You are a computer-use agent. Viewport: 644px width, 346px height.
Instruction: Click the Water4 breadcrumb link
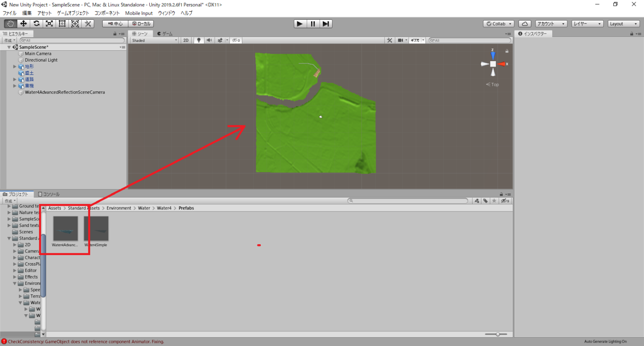[x=164, y=208]
